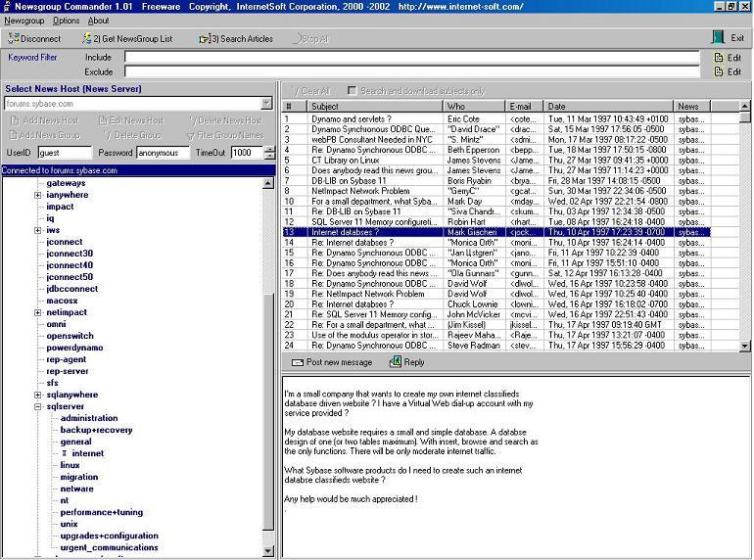The height and width of the screenshot is (560, 754).
Task: Select the backup+recovery newsgroup
Action: tap(96, 430)
